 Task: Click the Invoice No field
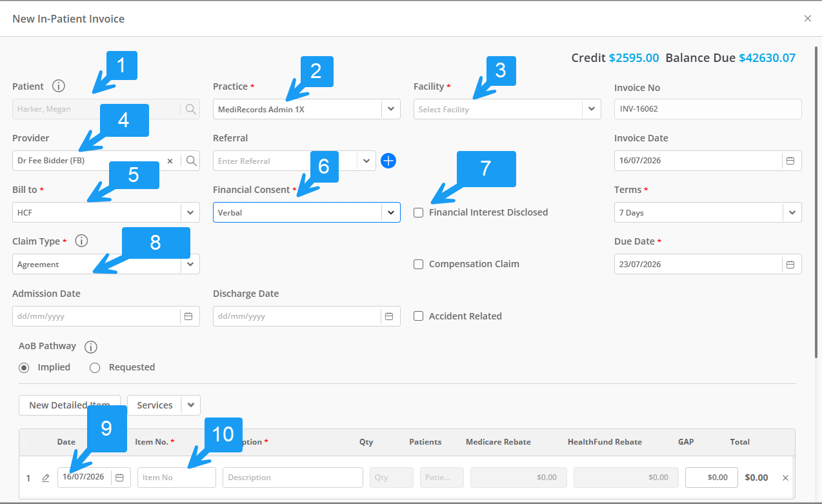pos(708,109)
